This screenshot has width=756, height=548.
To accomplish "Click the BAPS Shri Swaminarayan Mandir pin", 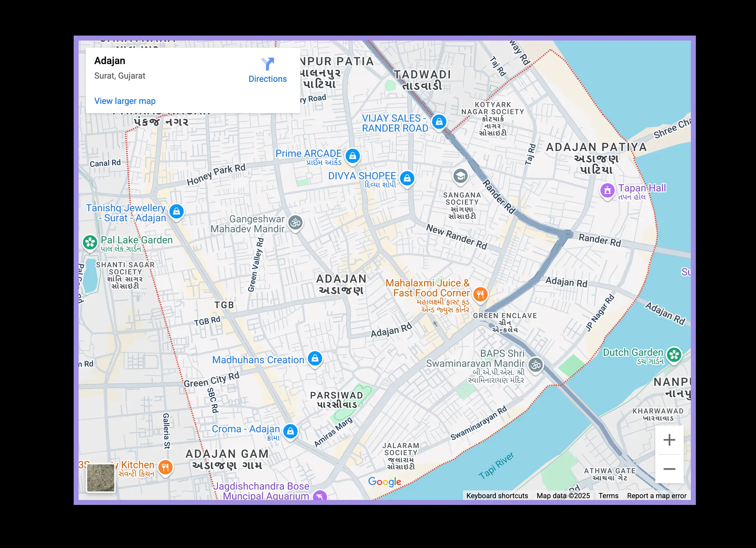I will (536, 365).
